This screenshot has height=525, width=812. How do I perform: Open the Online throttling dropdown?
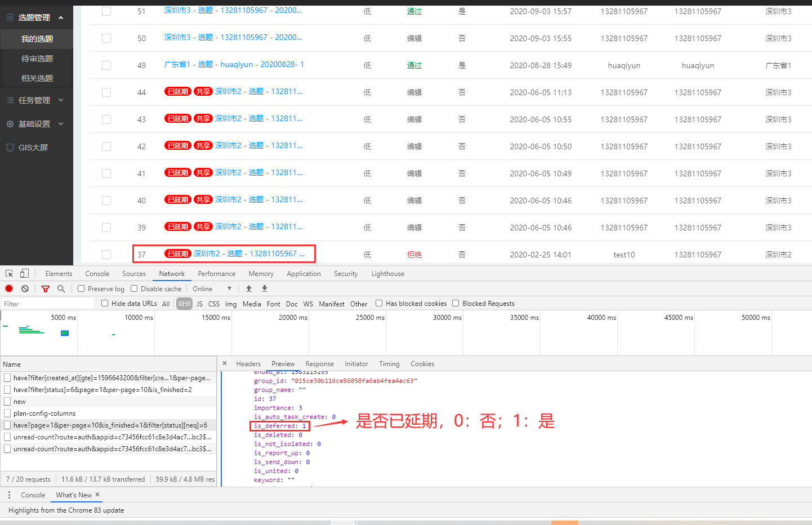(212, 288)
